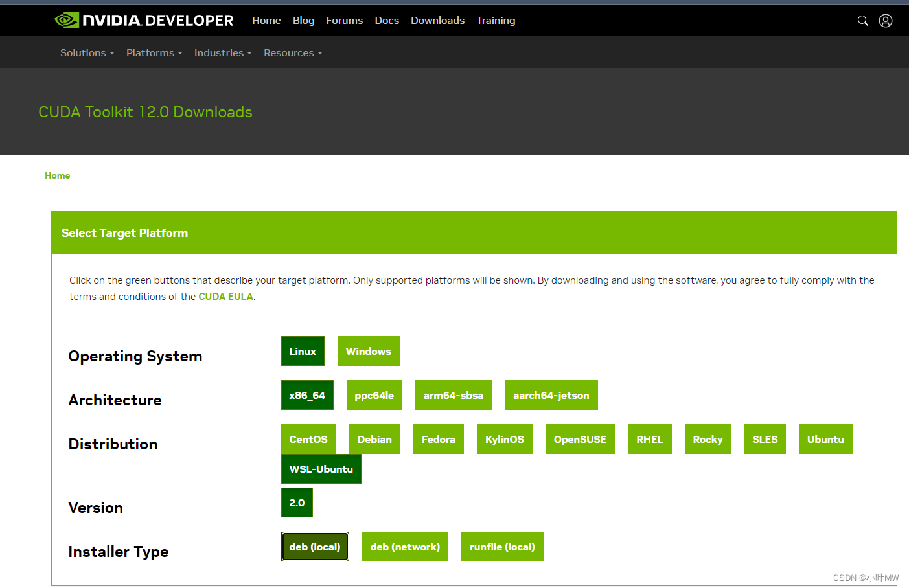This screenshot has height=588, width=909.
Task: Select arm64-sbsa architecture
Action: click(x=454, y=395)
